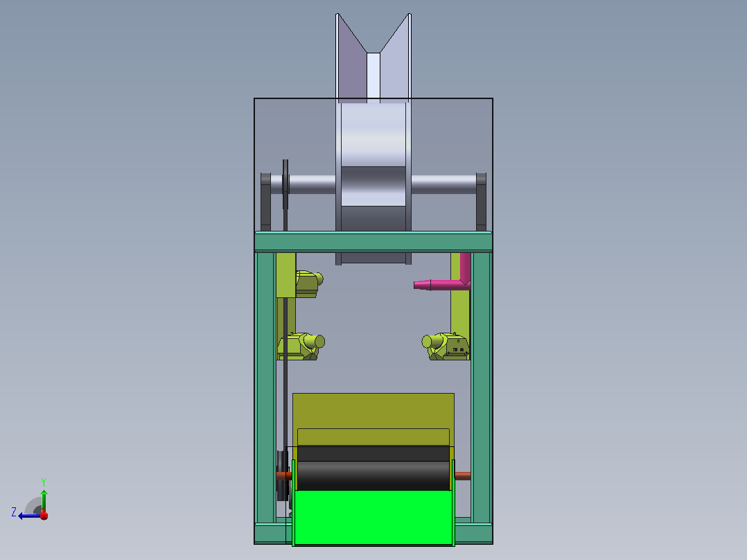Select the copper shaft end right of the roller

[463, 475]
